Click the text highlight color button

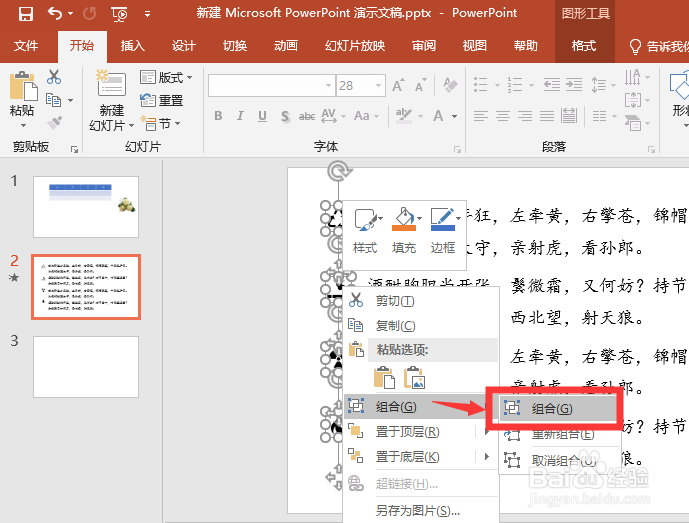(403, 116)
